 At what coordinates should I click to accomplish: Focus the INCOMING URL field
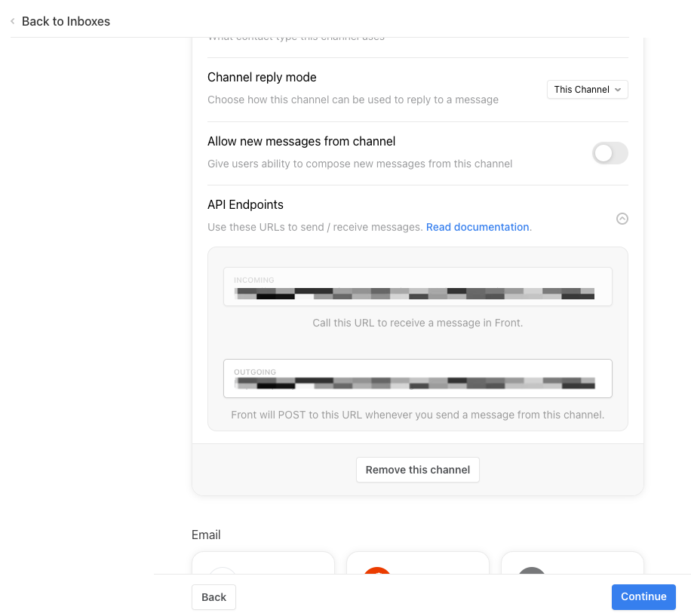417,287
